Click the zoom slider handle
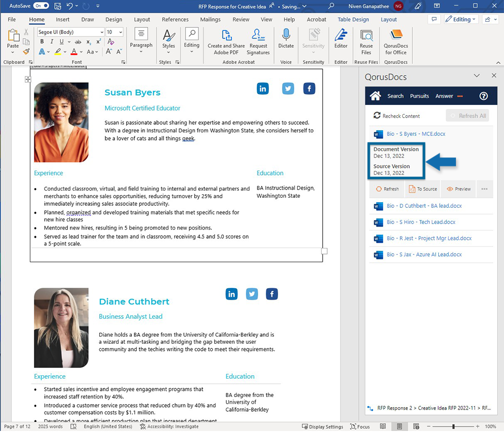 pyautogui.click(x=453, y=426)
